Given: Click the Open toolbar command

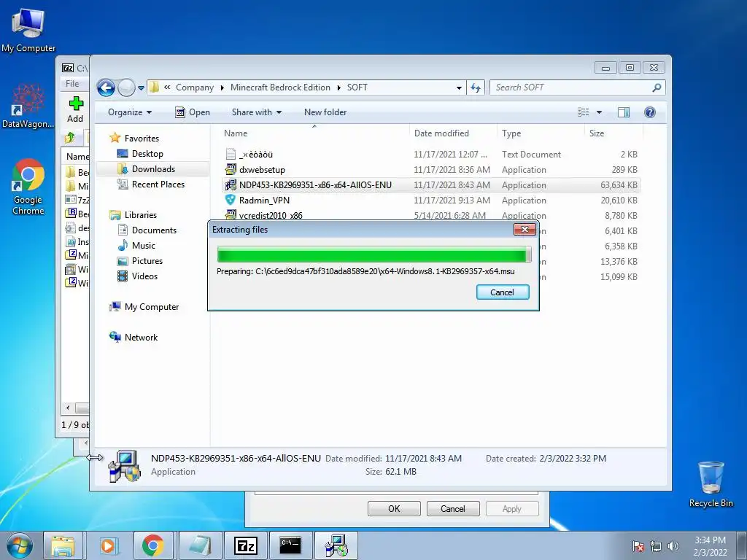Looking at the screenshot, I should [193, 112].
